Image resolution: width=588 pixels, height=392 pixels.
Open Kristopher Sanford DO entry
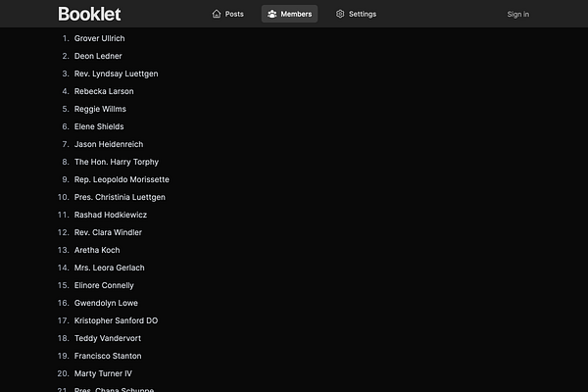point(116,320)
